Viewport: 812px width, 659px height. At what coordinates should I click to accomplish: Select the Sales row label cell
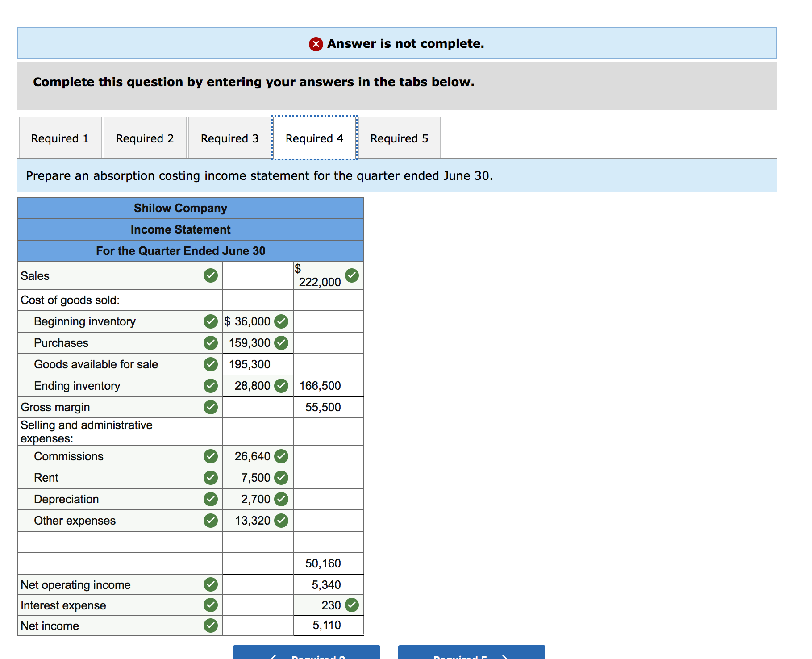120,275
